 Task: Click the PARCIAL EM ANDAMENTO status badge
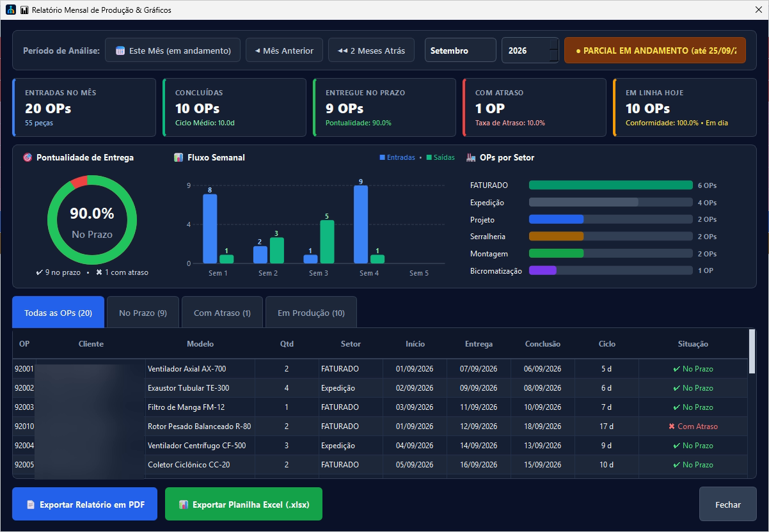click(655, 51)
